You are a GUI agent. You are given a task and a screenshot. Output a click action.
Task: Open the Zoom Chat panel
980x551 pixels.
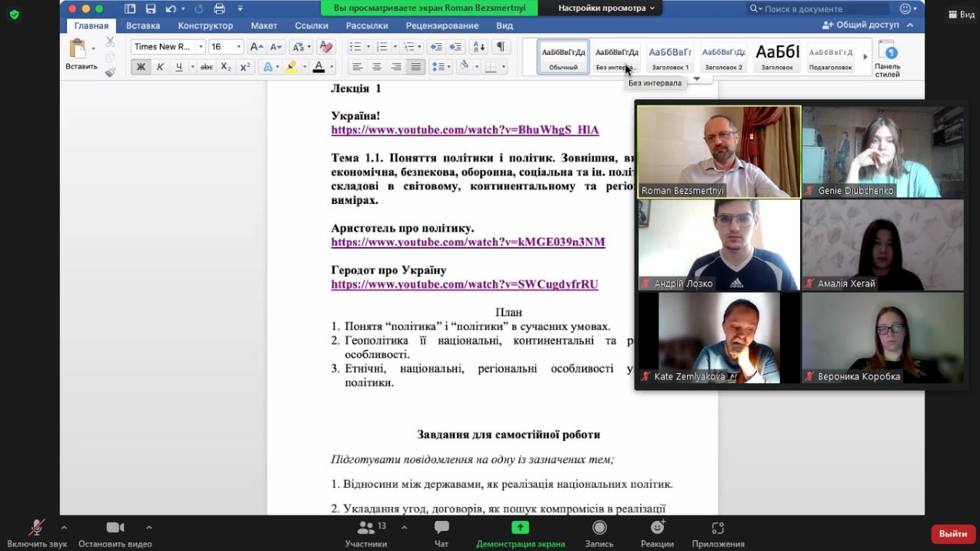[x=442, y=534]
